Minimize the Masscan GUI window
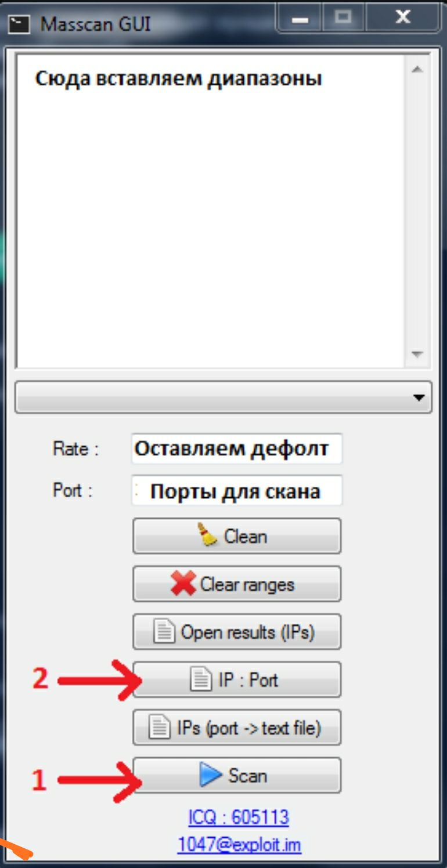 click(x=300, y=19)
